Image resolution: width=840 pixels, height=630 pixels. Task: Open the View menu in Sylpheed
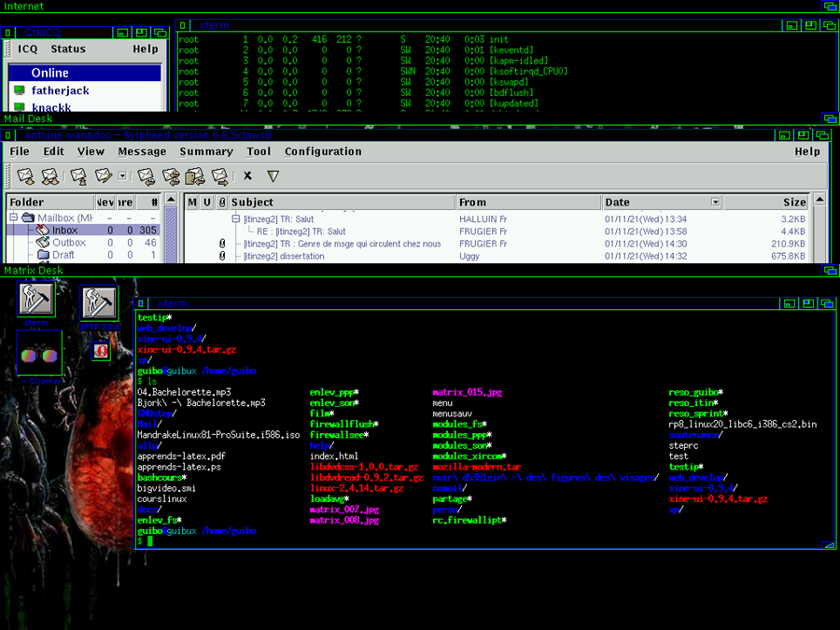click(x=91, y=151)
